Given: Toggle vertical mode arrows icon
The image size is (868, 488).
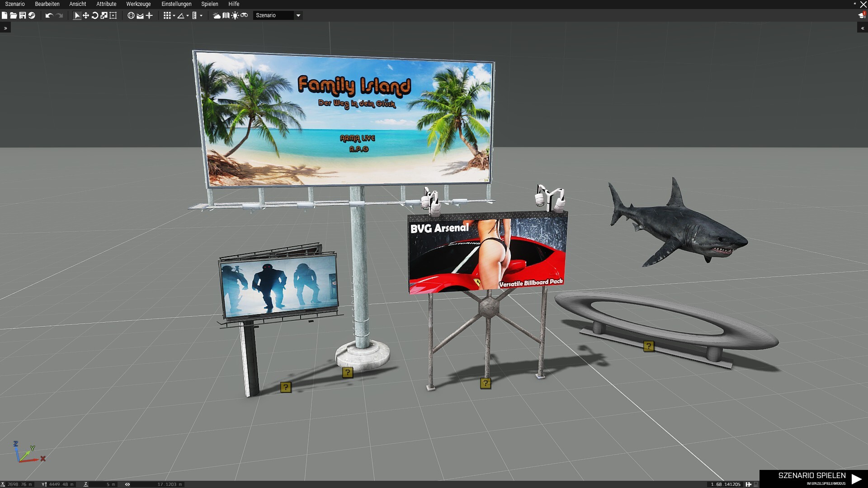Looking at the screenshot, I should [x=149, y=15].
